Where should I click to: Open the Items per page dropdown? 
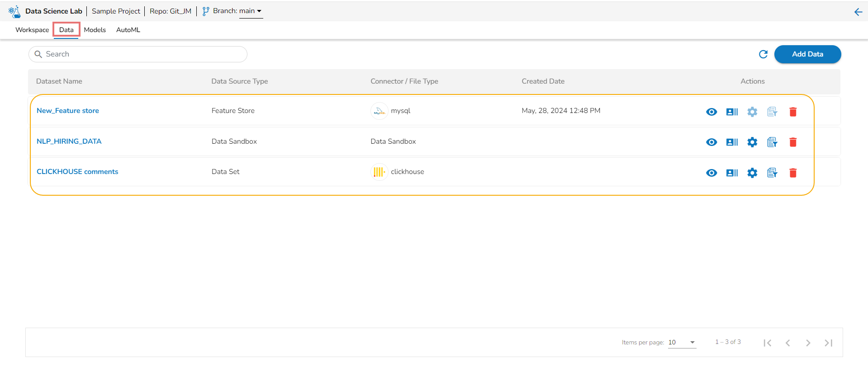tap(682, 342)
